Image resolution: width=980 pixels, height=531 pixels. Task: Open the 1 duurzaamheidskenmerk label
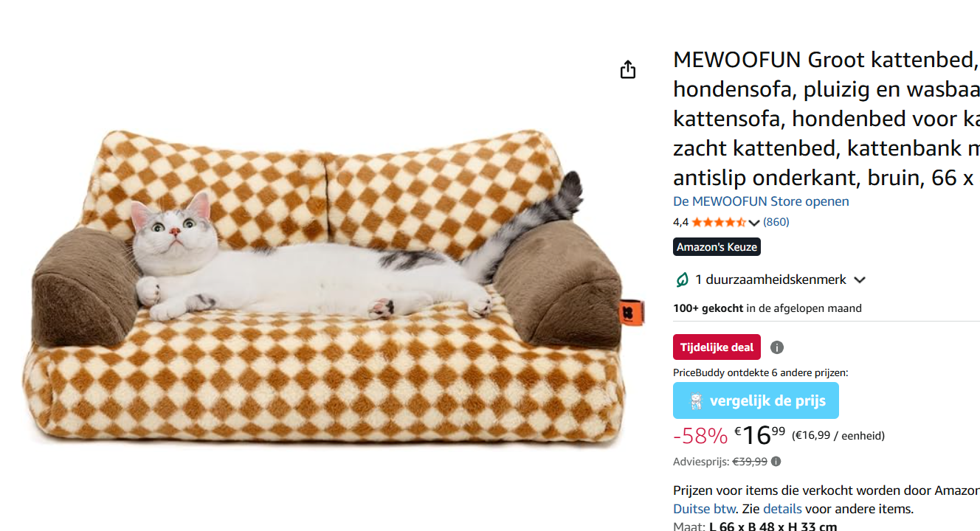pyautogui.click(x=770, y=280)
